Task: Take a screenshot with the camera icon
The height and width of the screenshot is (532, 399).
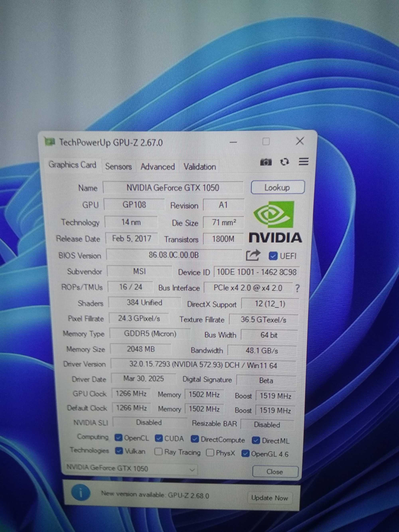Action: 266,162
